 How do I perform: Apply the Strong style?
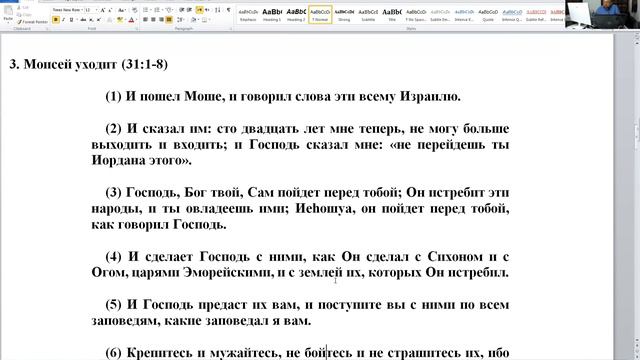click(x=344, y=14)
